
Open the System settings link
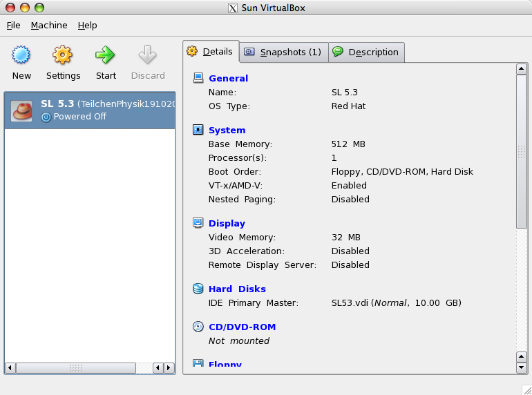(227, 131)
